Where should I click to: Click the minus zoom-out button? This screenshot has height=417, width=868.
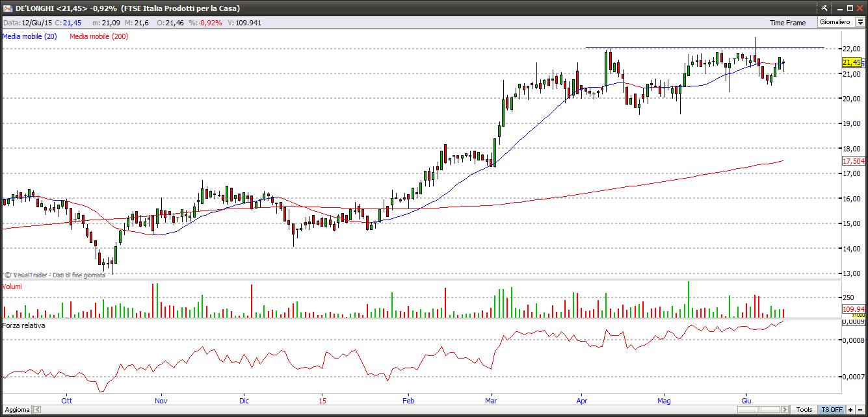860,410
